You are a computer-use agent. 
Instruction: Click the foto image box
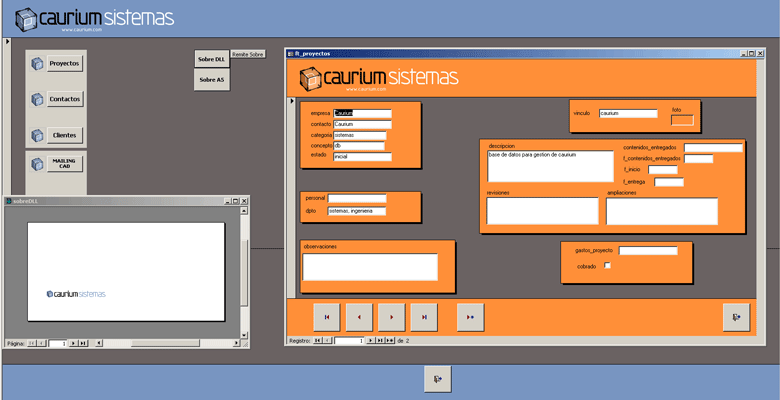pyautogui.click(x=681, y=121)
